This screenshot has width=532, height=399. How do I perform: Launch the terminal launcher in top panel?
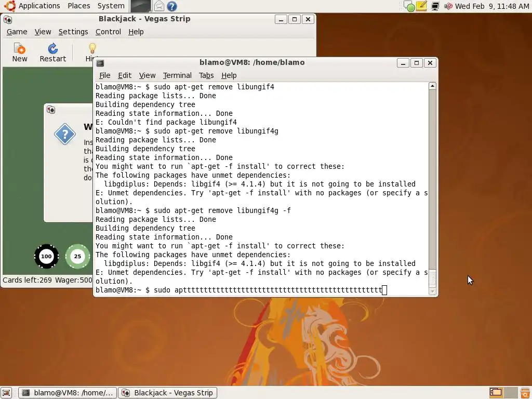(x=140, y=6)
